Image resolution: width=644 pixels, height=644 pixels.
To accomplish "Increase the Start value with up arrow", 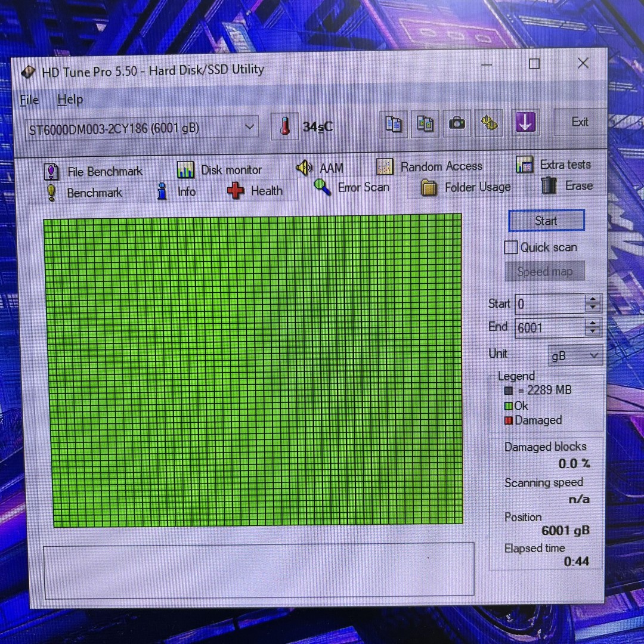I will [592, 300].
